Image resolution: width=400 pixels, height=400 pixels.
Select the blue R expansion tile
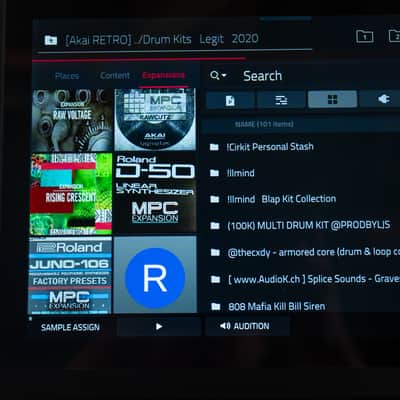[x=155, y=275]
